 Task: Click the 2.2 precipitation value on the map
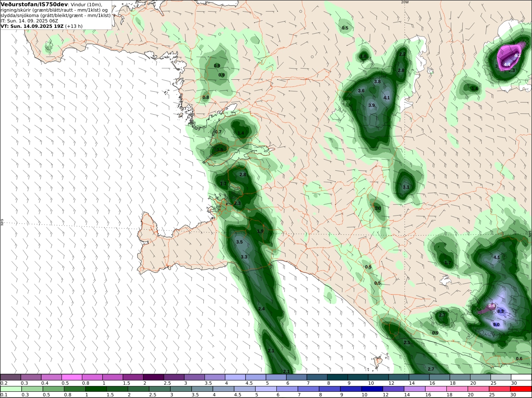(402, 54)
